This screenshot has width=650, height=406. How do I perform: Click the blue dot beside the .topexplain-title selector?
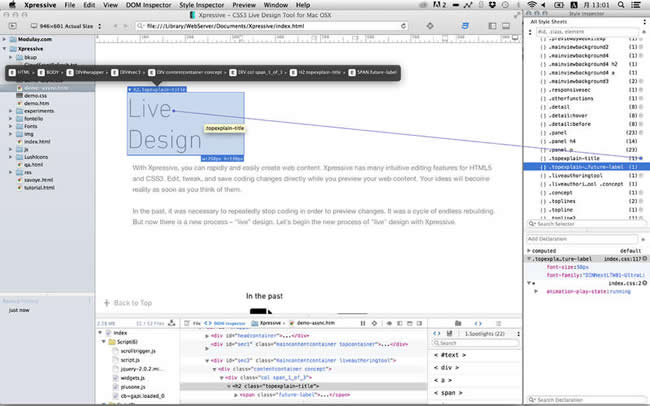(x=641, y=158)
